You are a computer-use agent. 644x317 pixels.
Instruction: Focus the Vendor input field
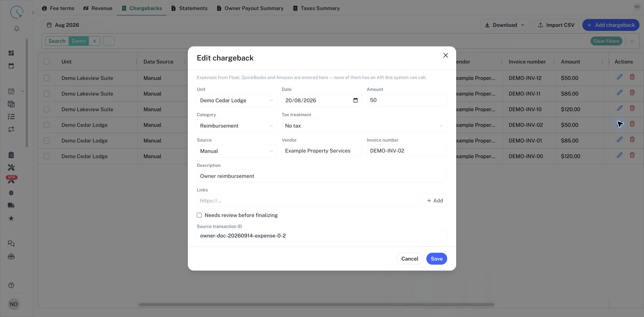coord(322,151)
